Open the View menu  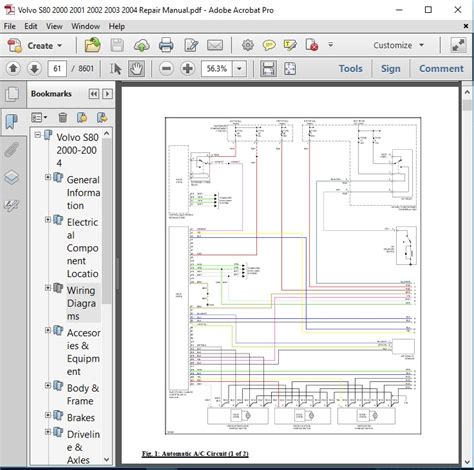pyautogui.click(x=54, y=26)
